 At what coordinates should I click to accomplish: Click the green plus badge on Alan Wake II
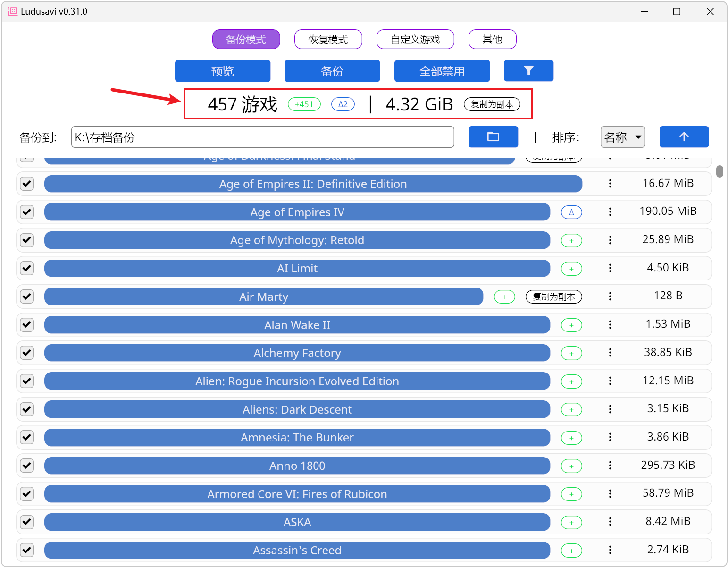coord(571,325)
